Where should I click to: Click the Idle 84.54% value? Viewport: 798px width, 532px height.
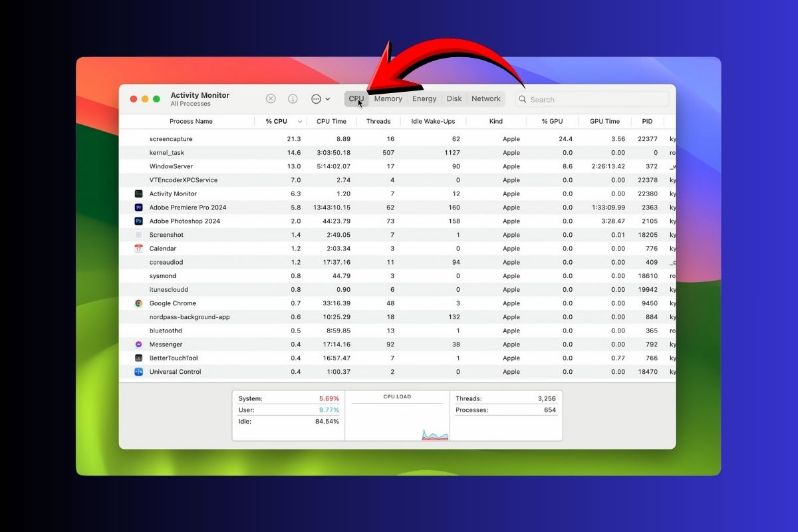point(327,422)
